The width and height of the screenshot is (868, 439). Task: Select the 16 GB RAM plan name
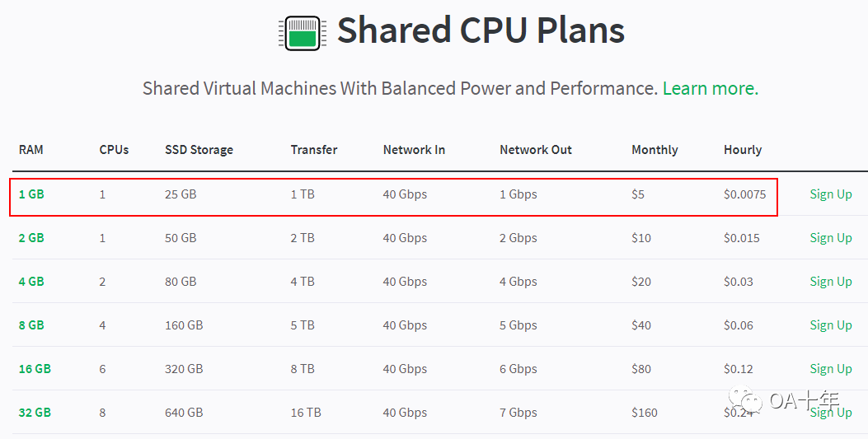pyautogui.click(x=35, y=369)
